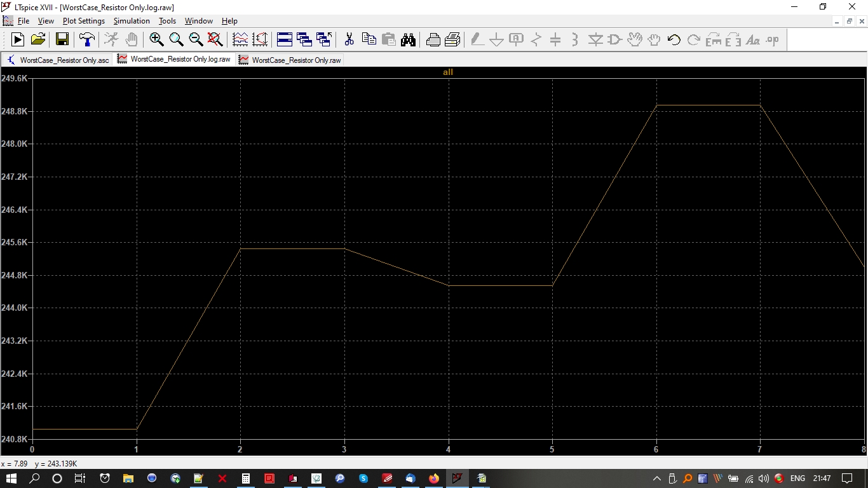Open the notification center icon

coord(847,478)
